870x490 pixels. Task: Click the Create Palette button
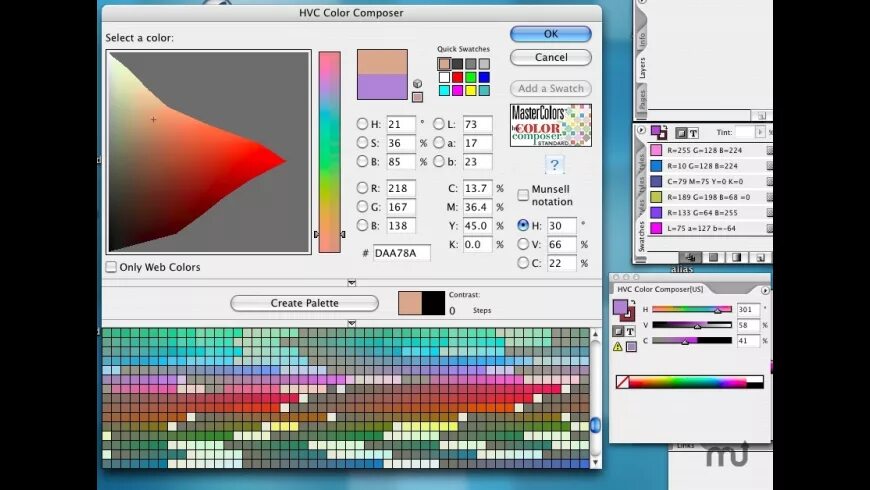[x=304, y=303]
